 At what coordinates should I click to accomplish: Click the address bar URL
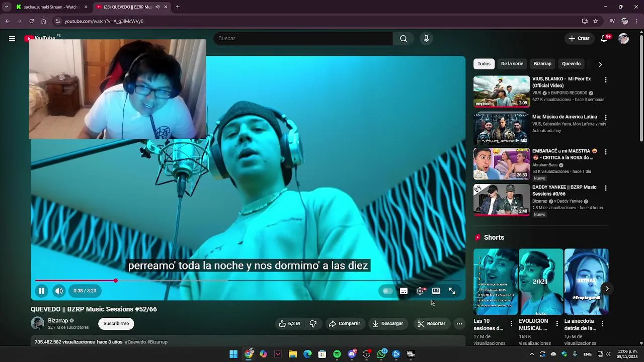(x=104, y=21)
